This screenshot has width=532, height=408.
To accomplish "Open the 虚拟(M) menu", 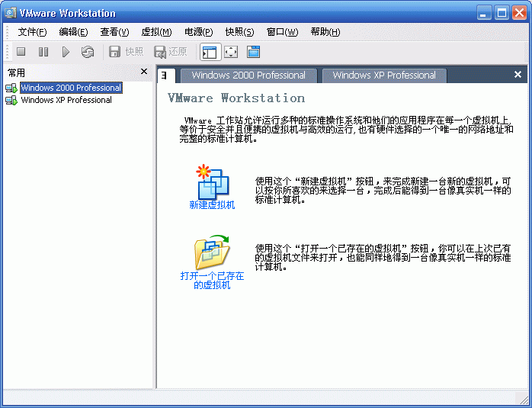I will pos(156,32).
